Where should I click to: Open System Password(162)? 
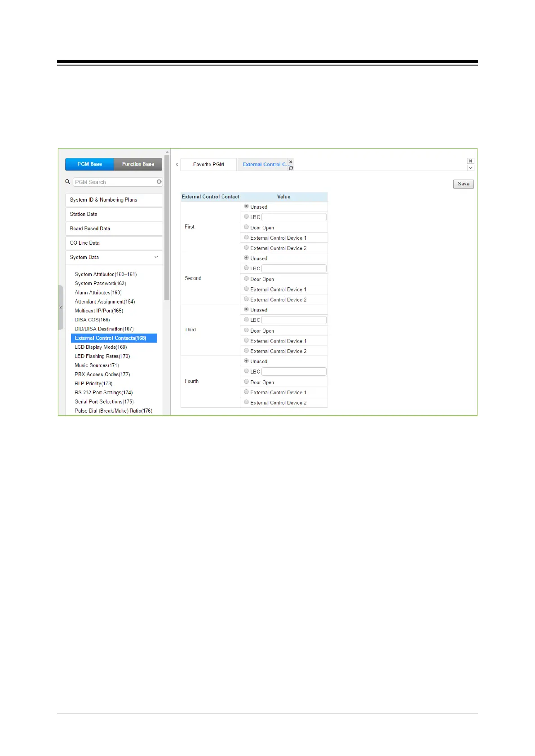(100, 283)
